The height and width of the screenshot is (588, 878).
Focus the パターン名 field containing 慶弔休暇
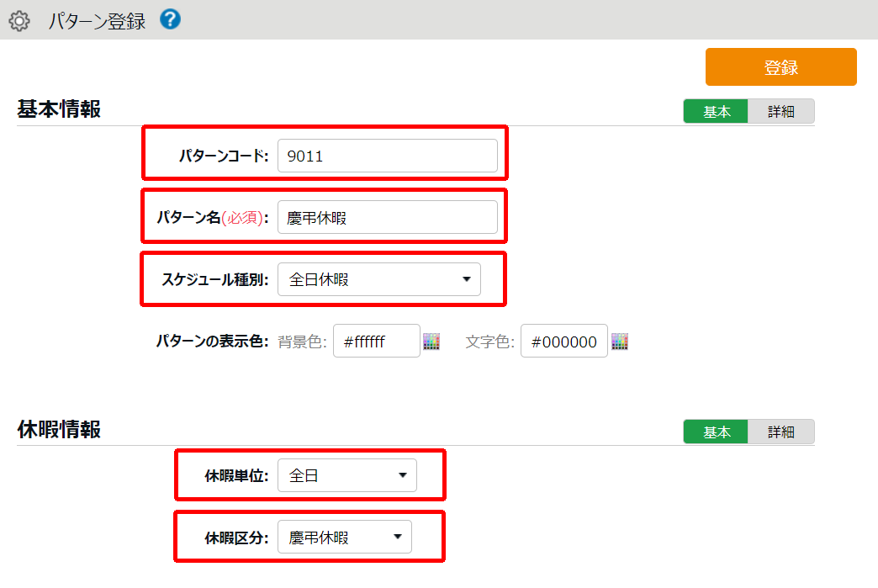click(x=387, y=218)
